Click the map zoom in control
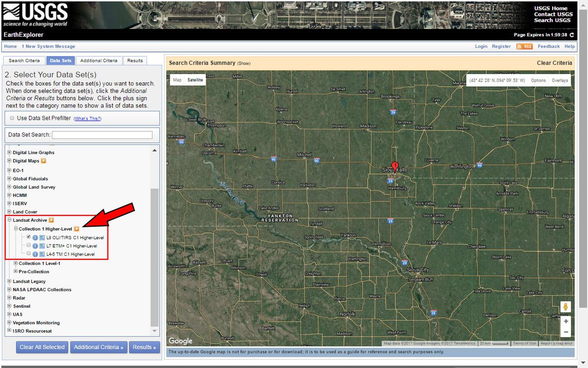 [566, 321]
